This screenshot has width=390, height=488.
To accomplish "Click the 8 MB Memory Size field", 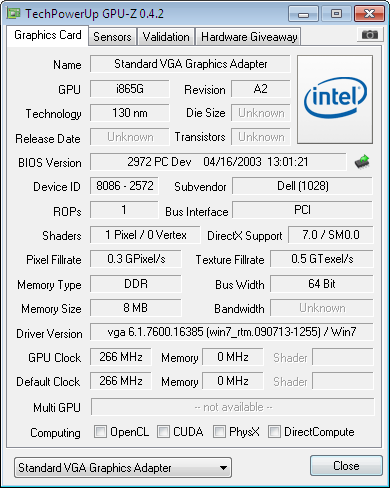I will 136,308.
